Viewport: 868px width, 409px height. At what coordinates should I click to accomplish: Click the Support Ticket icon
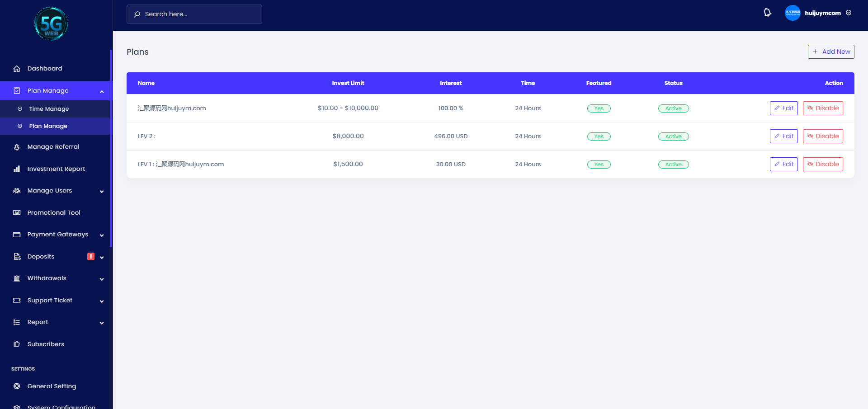point(17,300)
